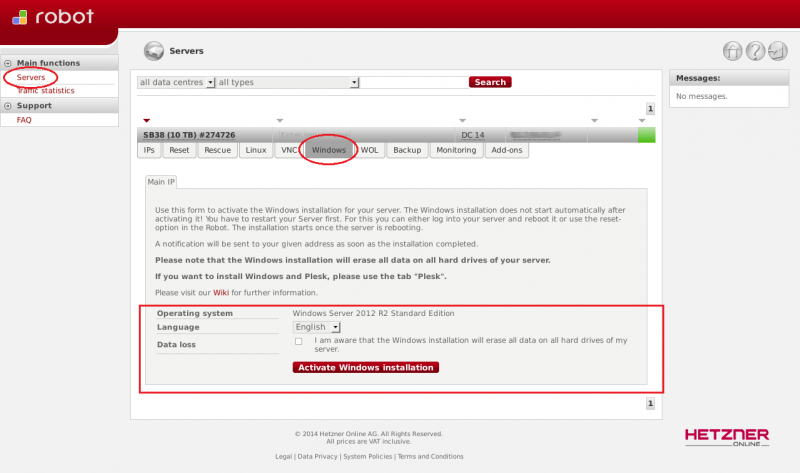Open the VNC tab
Screen dimensions: 800x473
click(289, 150)
